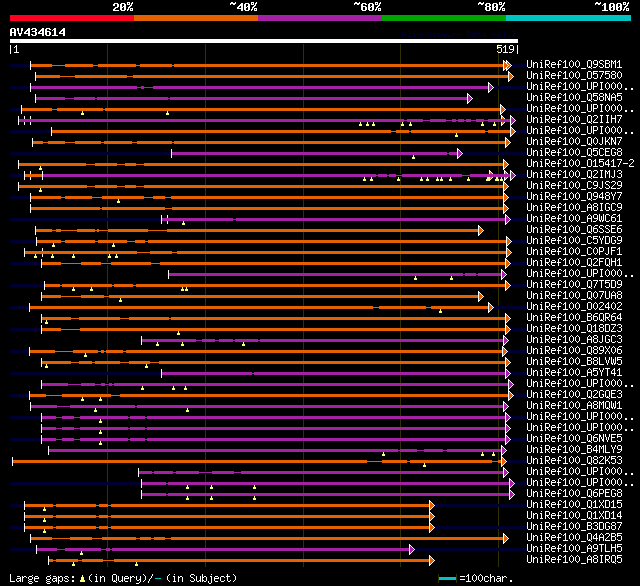The height and width of the screenshot is (586, 640).
Task: Select the UniRef100_A8MQW1 label
Action: click(x=574, y=406)
